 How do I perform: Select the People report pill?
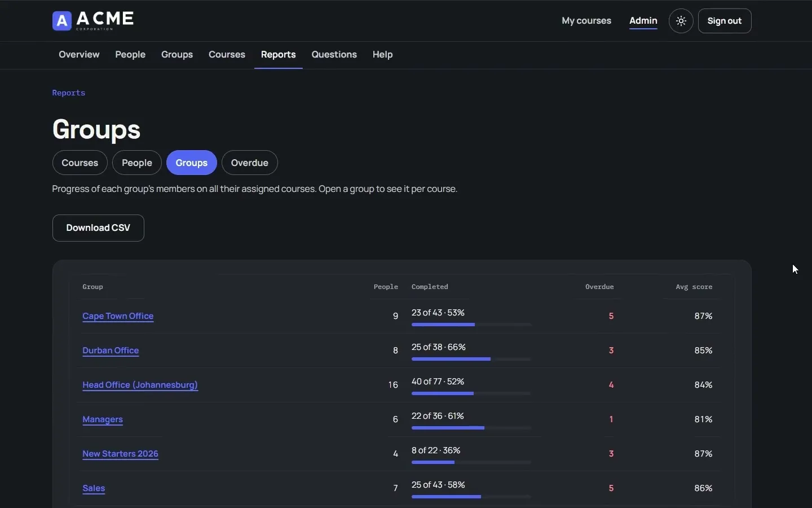(x=137, y=163)
